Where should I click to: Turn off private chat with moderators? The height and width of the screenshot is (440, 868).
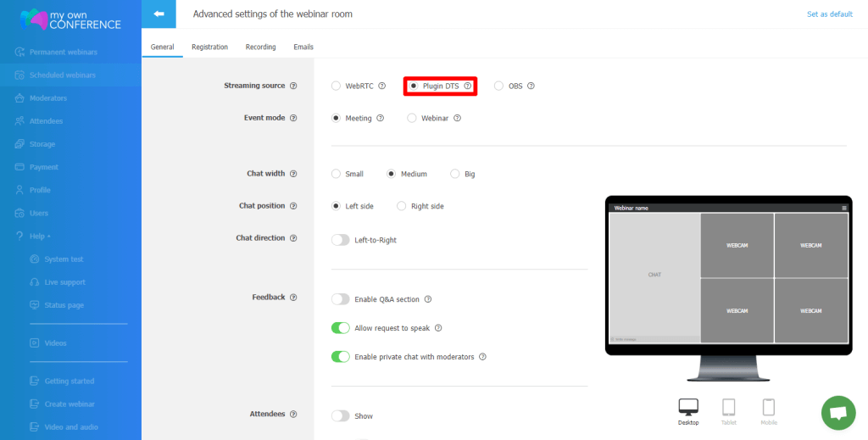[x=341, y=357]
